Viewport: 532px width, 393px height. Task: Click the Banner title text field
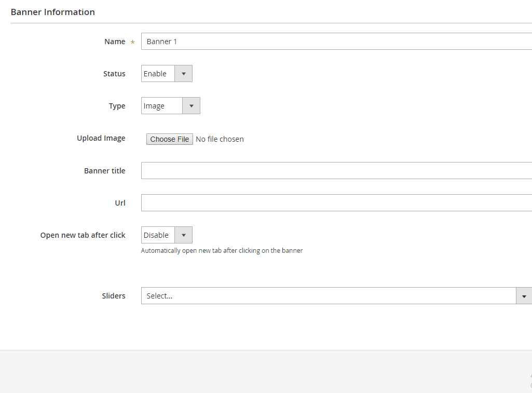pos(336,171)
